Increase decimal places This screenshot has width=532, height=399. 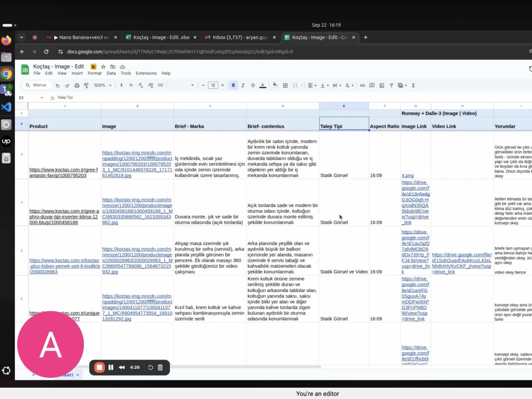[151, 85]
